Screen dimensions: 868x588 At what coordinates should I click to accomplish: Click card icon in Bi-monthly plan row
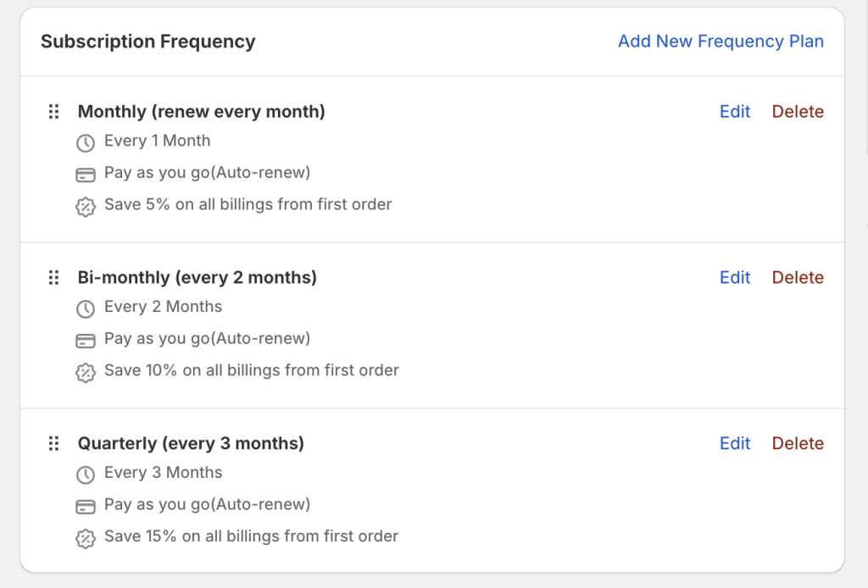85,341
